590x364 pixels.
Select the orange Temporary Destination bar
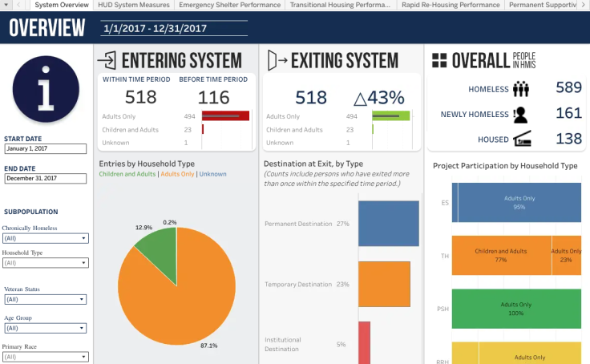coord(384,284)
